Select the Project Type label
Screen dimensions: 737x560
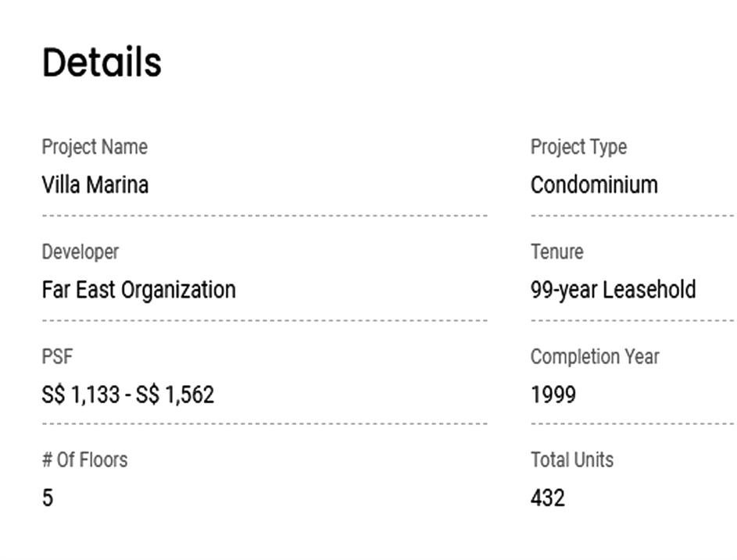[578, 147]
